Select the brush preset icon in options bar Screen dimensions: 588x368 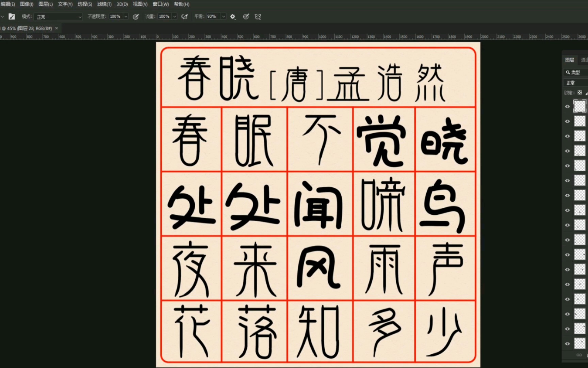pyautogui.click(x=12, y=16)
